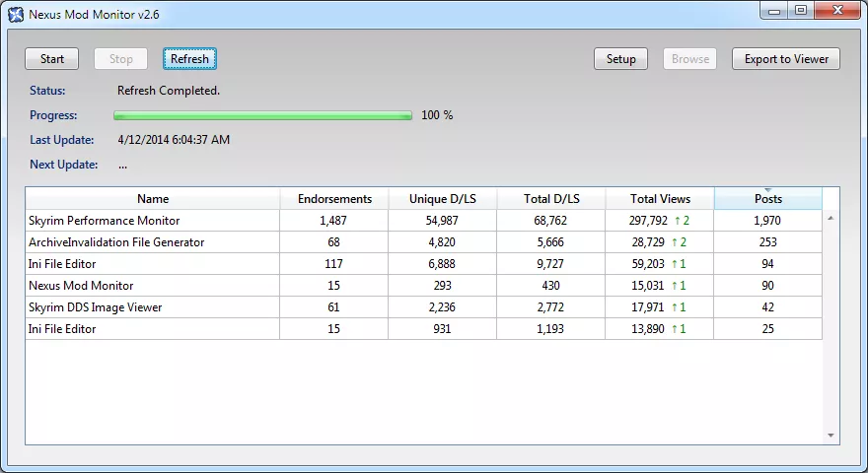The width and height of the screenshot is (868, 473).
Task: Click the 94 posts cell
Action: [x=767, y=264]
